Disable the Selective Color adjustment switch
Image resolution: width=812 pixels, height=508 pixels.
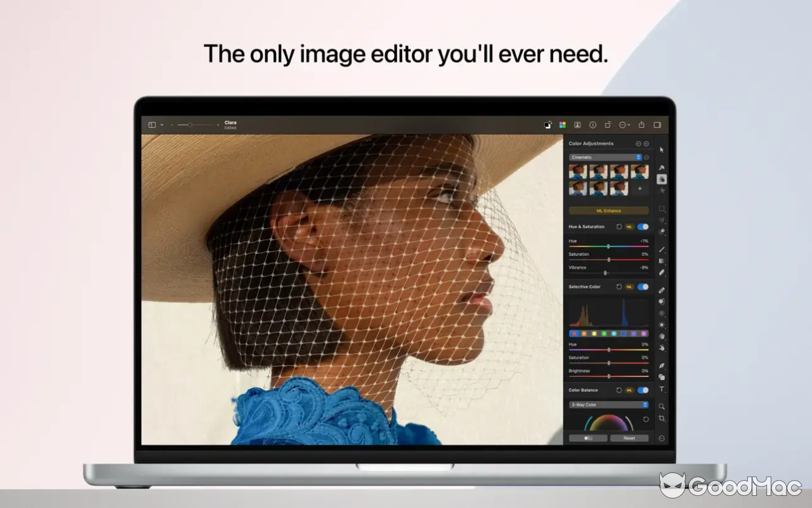click(x=643, y=287)
